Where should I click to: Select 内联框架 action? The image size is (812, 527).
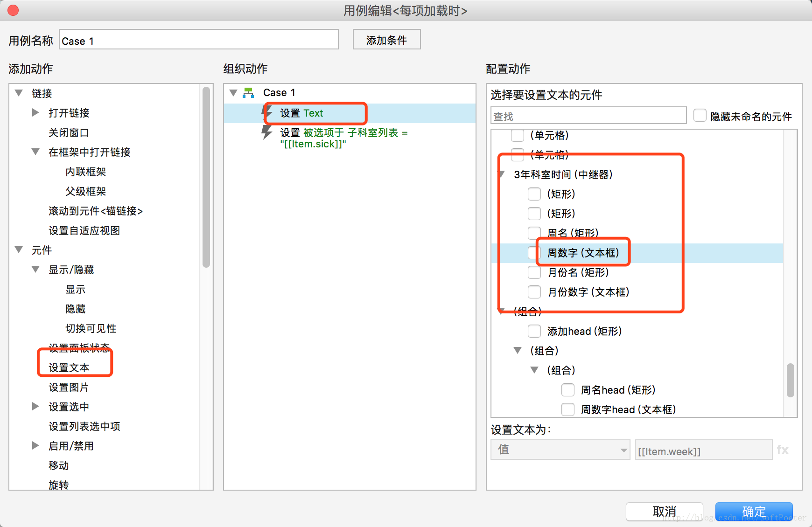coord(86,172)
